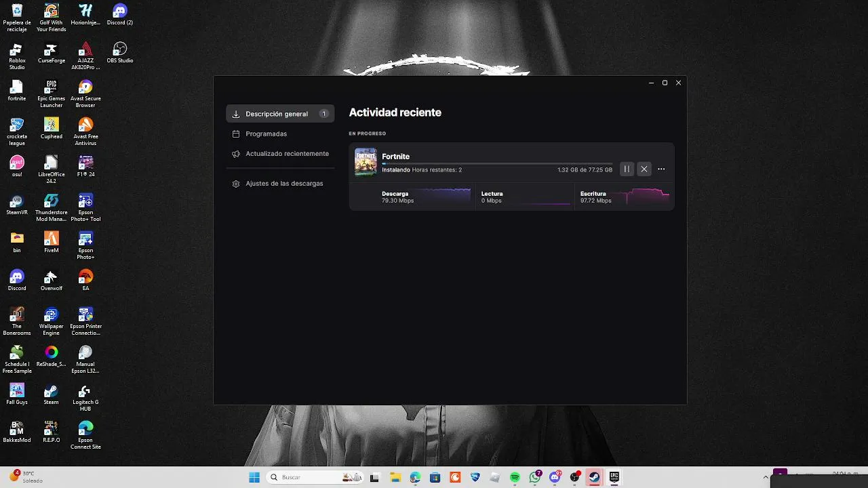Click the Escritura speed graph

pyautogui.click(x=642, y=196)
